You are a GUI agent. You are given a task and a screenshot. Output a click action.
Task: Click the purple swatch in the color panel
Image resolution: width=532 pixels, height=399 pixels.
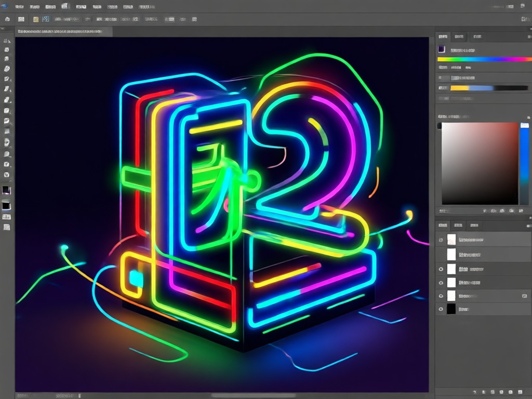442,49
